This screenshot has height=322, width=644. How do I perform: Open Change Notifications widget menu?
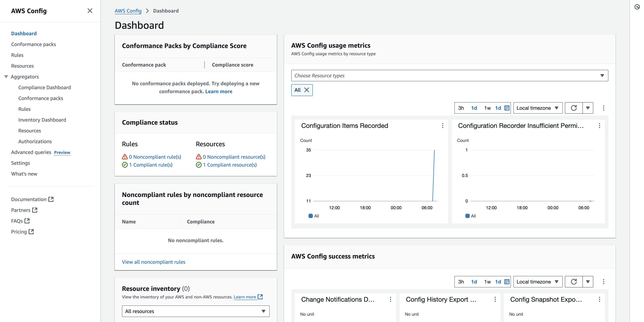coord(390,300)
